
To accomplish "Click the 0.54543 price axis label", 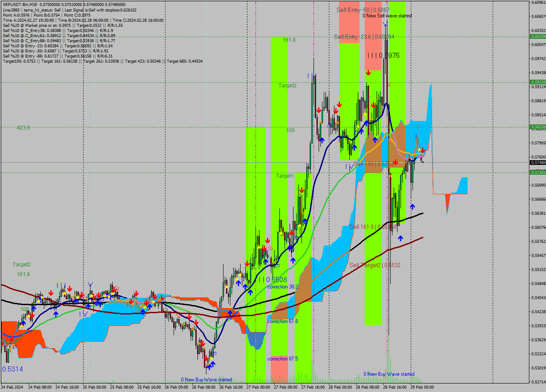I will coord(538,298).
